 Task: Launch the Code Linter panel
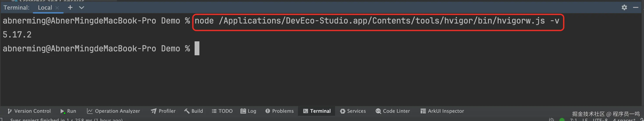point(393,111)
